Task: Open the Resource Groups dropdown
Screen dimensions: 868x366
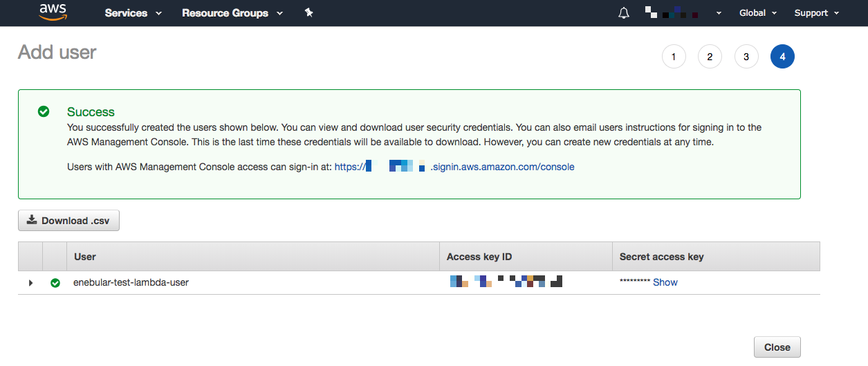Action: click(232, 13)
